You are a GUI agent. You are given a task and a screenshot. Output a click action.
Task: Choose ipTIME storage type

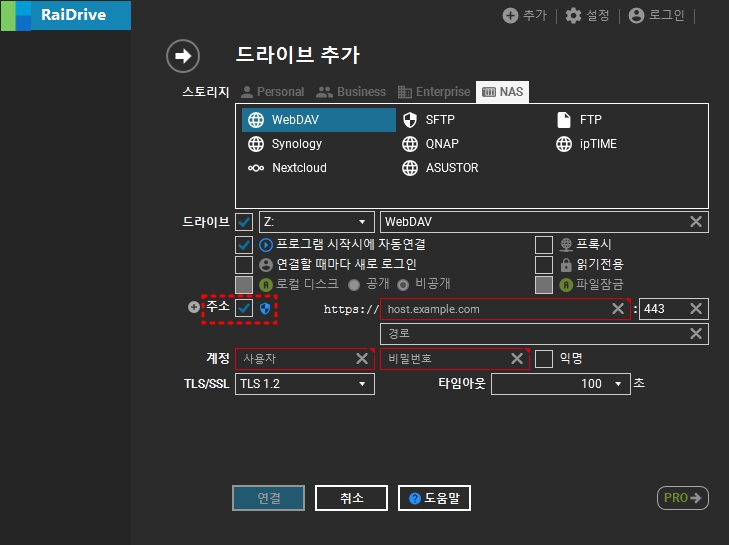[586, 144]
